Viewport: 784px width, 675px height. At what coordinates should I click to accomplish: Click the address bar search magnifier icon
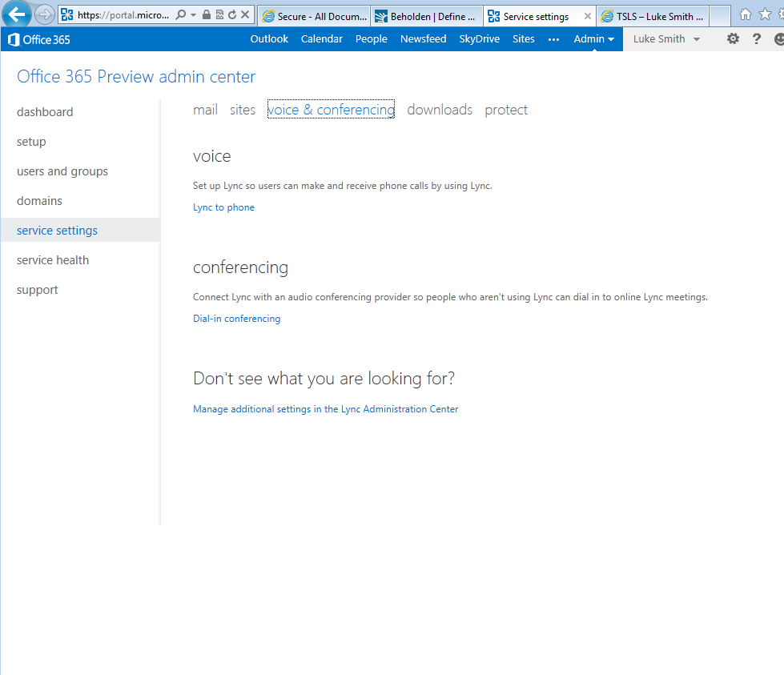point(181,14)
